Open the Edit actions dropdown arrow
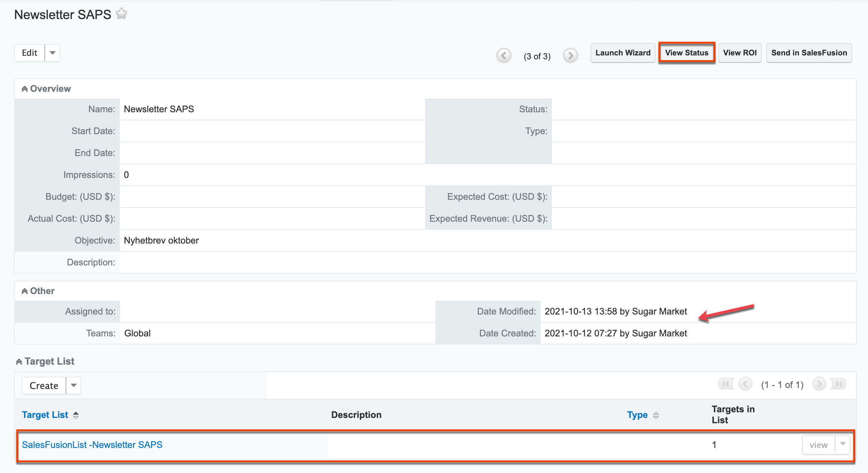This screenshot has width=868, height=473. click(x=53, y=53)
